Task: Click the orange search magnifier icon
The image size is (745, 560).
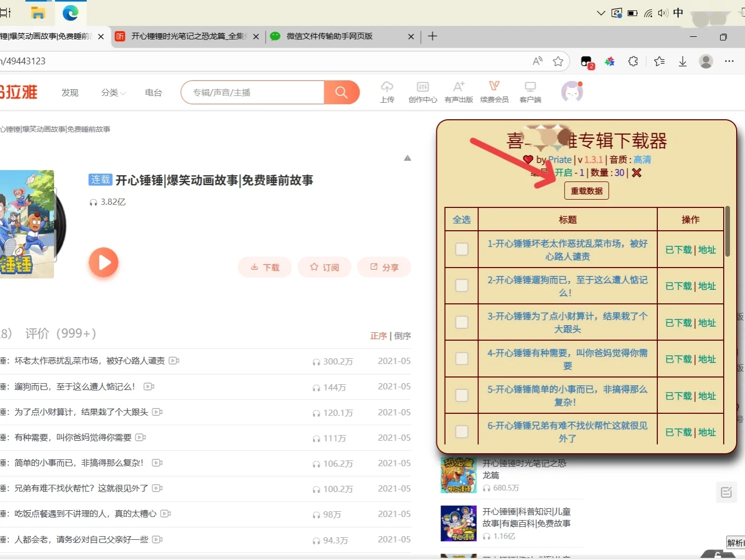Action: 341,92
